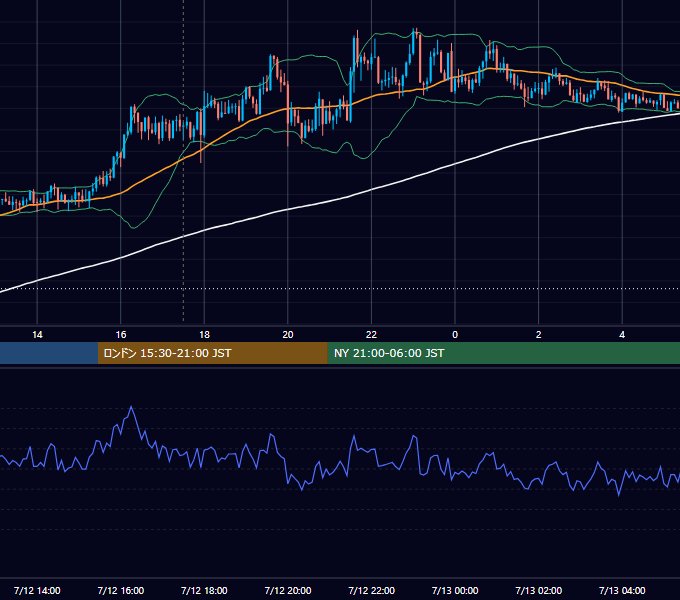Screen dimensions: 680x600
Task: Click the 7/12 22:00 date label
Action: 372,590
